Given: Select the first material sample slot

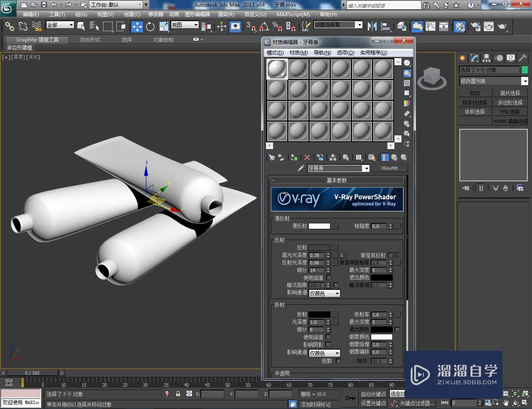Looking at the screenshot, I should pos(277,69).
